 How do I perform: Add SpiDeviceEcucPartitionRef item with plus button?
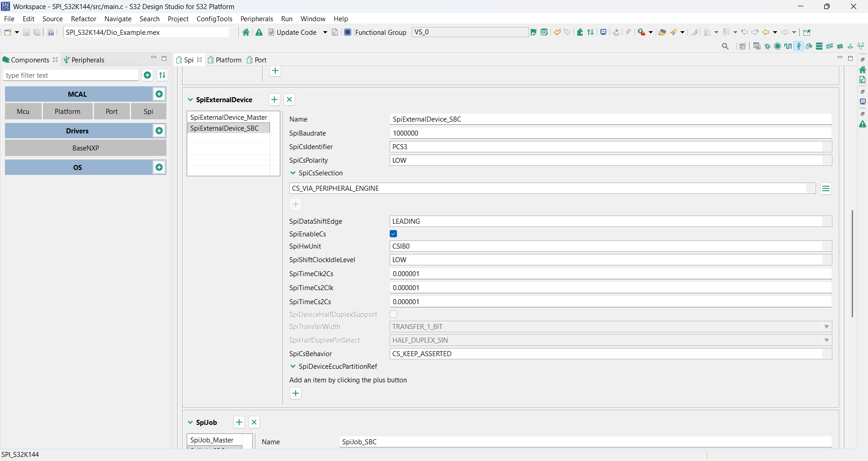click(x=296, y=393)
